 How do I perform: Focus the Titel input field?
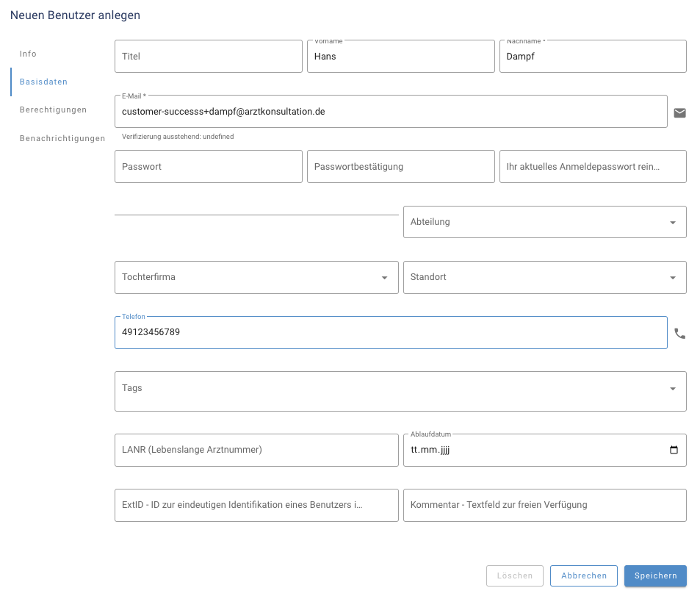208,57
